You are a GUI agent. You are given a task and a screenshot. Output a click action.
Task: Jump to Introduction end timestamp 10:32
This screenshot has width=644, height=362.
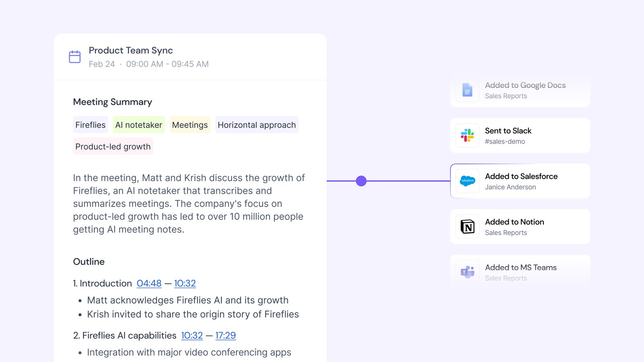coord(185,283)
